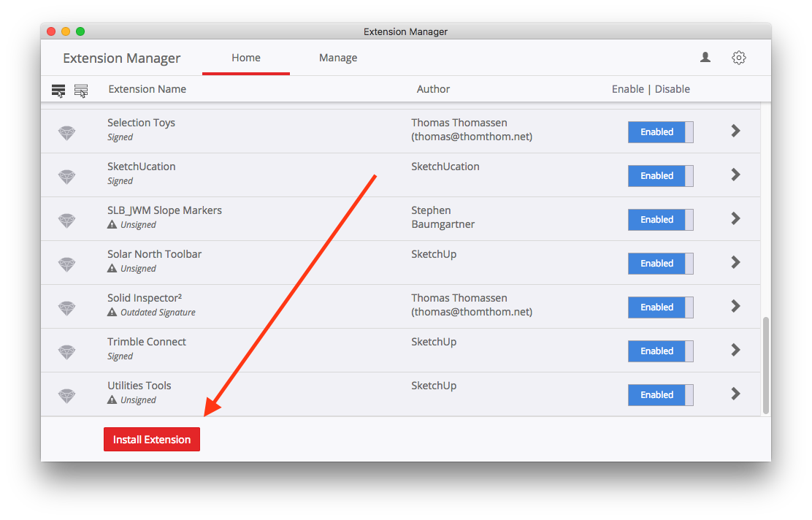812x520 pixels.
Task: Expand Solar North Toolbar details arrow
Action: point(735,263)
